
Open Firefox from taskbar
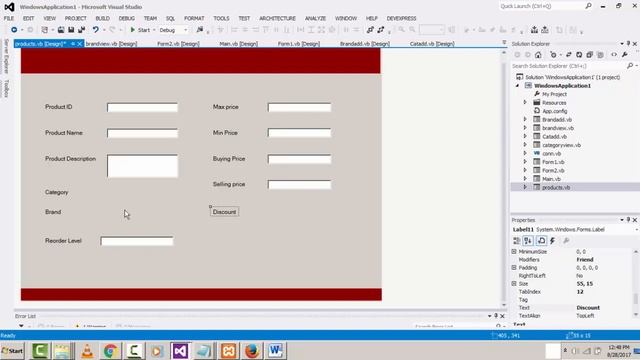(252, 351)
